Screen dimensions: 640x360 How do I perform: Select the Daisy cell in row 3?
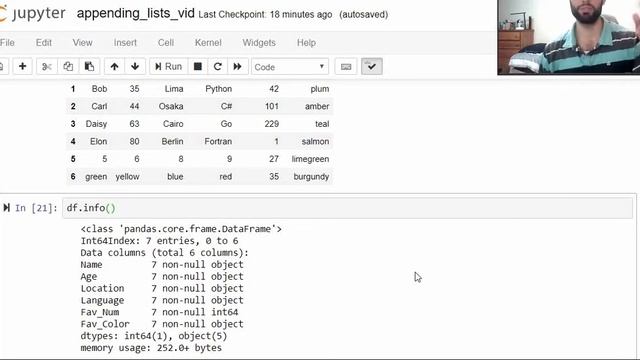pyautogui.click(x=96, y=124)
